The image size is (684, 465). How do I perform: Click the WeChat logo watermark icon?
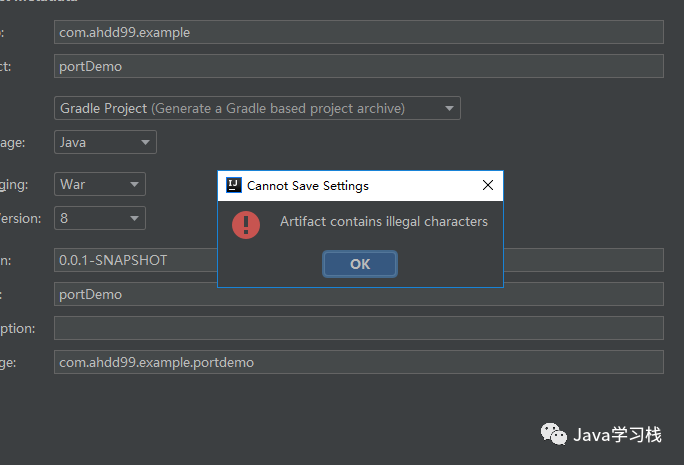point(553,432)
